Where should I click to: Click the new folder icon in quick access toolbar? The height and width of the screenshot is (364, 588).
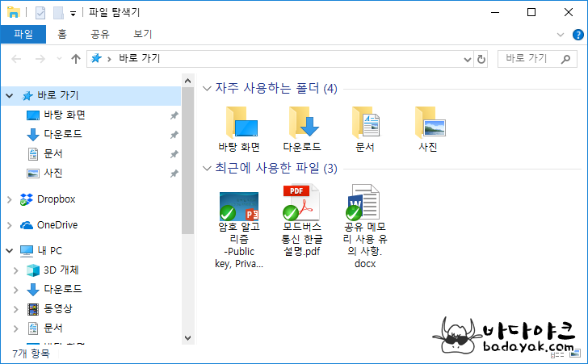click(x=58, y=13)
